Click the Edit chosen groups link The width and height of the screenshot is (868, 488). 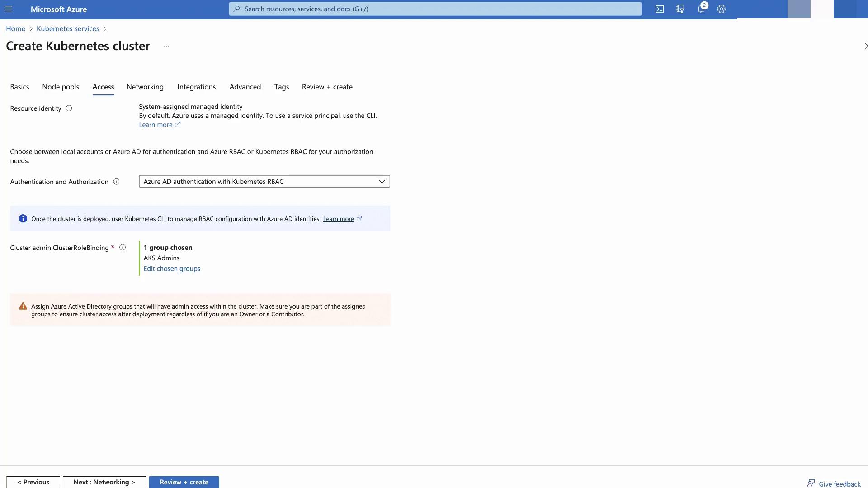[172, 269]
